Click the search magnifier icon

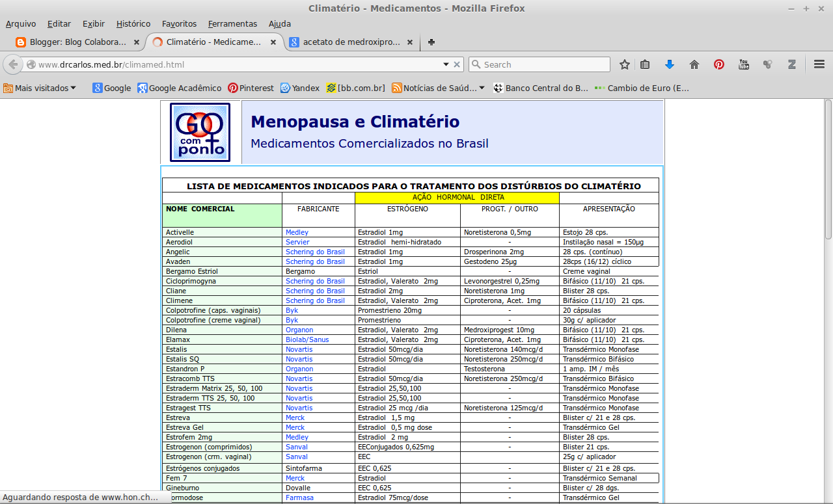pyautogui.click(x=476, y=64)
